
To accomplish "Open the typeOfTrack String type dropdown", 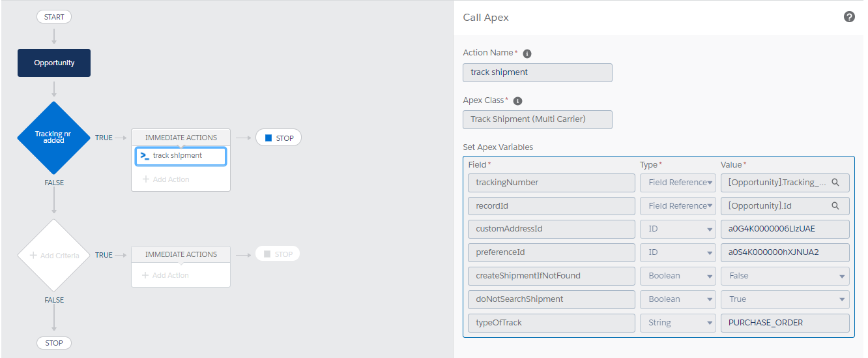I will pyautogui.click(x=678, y=323).
